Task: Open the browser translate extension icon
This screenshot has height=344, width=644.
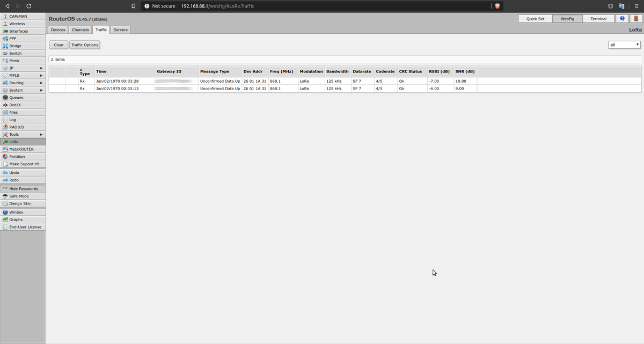Action: [622, 5]
